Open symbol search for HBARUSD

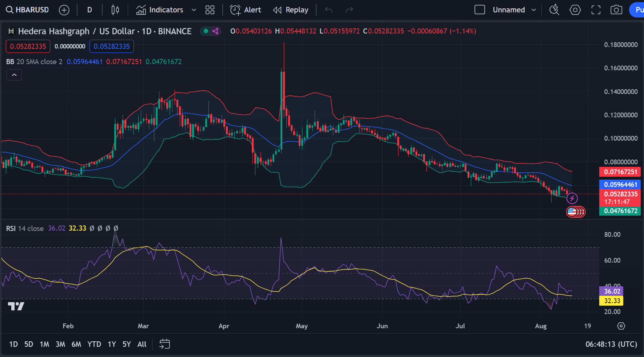click(27, 10)
